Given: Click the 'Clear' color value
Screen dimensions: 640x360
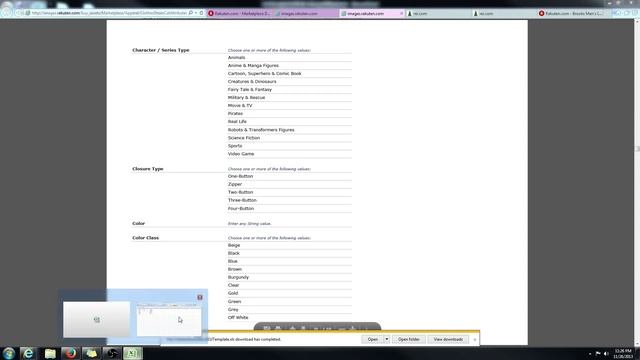Looking at the screenshot, I should [233, 285].
